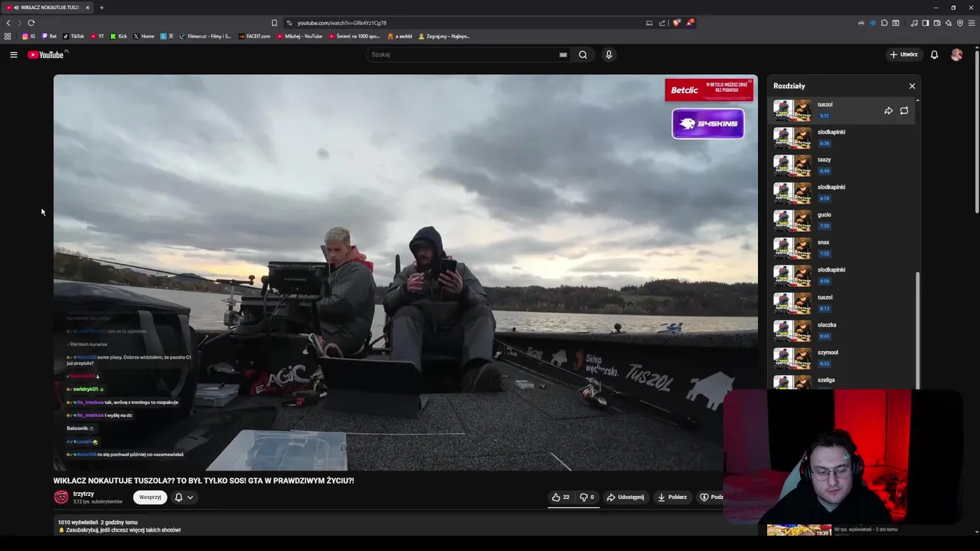Go back in browser history

click(x=8, y=23)
